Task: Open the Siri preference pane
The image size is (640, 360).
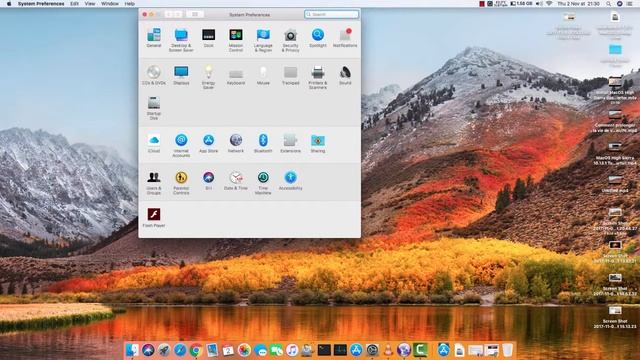Action: pyautogui.click(x=209, y=181)
